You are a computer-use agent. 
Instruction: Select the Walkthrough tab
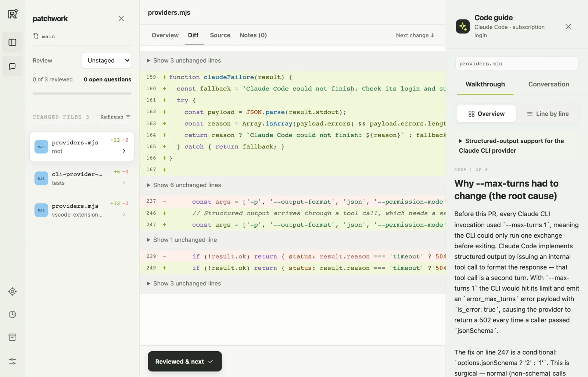485,84
